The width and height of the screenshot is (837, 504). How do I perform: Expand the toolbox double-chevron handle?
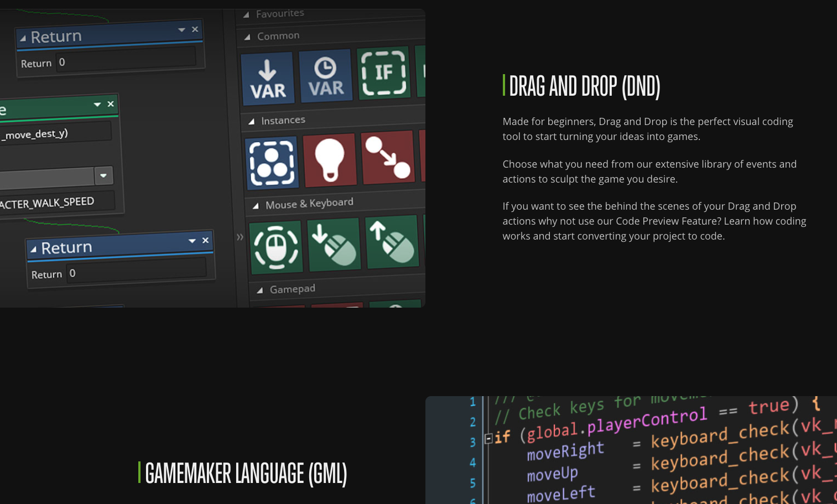coord(240,237)
